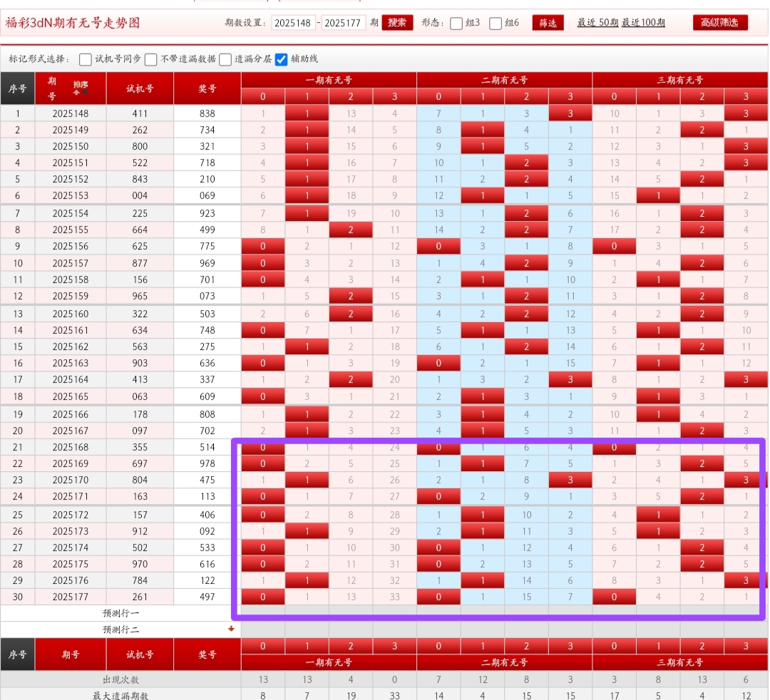The width and height of the screenshot is (770, 700).
Task: Click 出现次数 row label
Action: (x=120, y=680)
